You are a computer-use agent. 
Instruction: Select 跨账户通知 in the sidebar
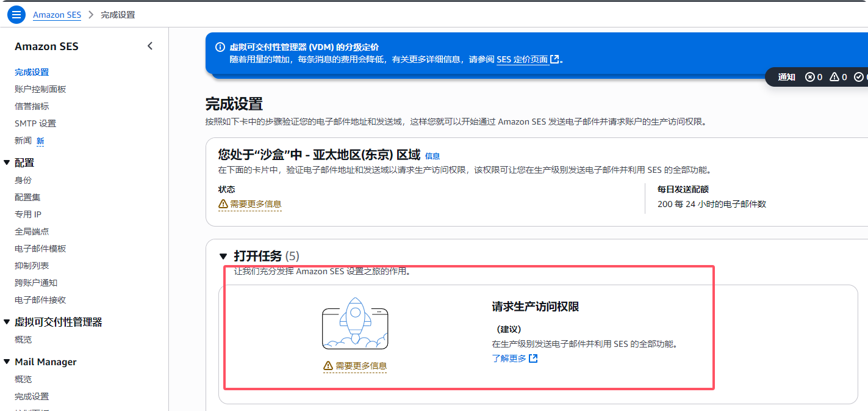coord(36,283)
